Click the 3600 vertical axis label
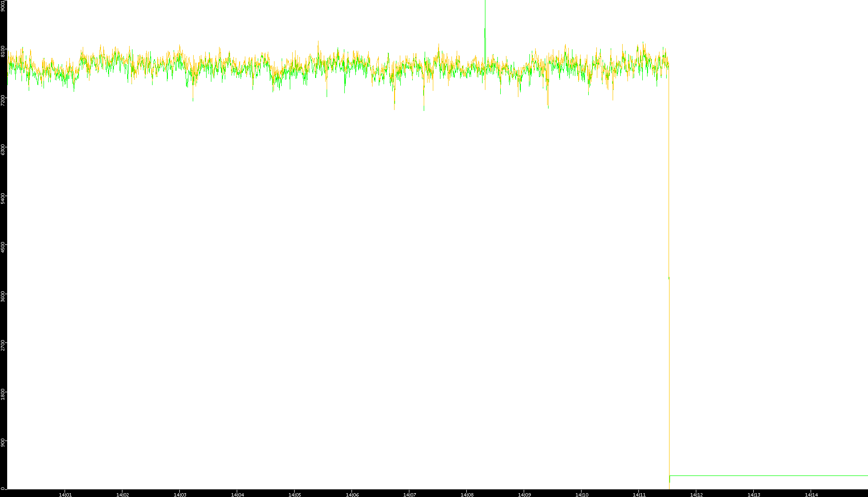The image size is (868, 497). [x=3, y=296]
